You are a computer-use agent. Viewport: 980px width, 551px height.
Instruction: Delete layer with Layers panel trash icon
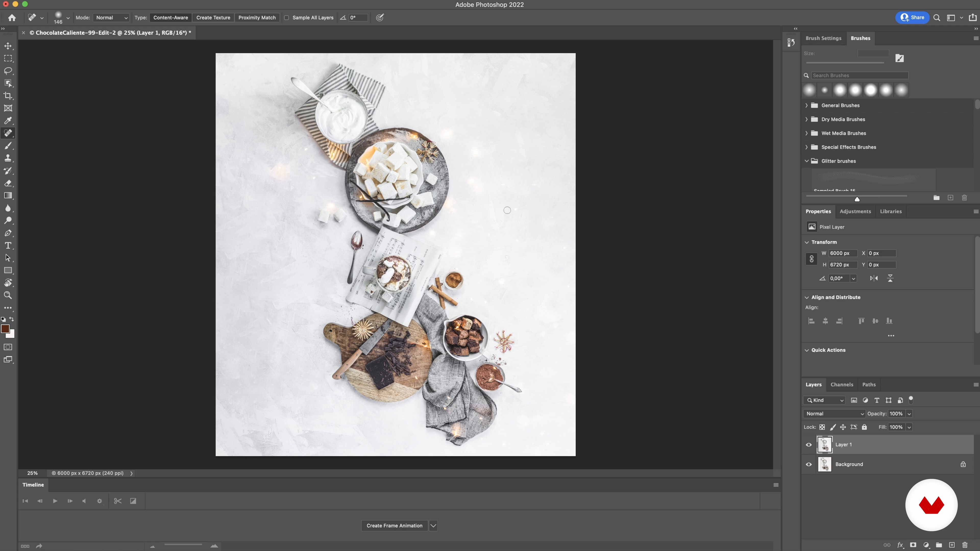964,545
